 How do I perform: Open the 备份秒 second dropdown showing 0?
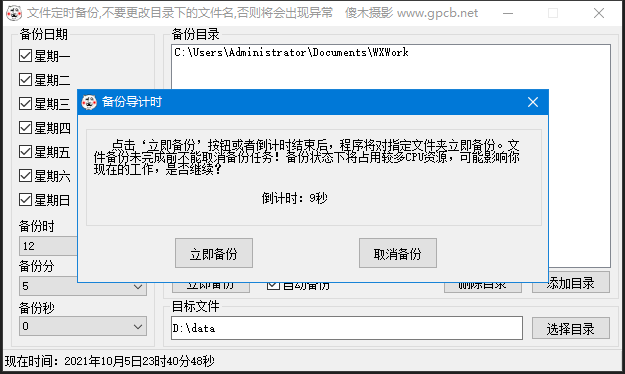83,326
